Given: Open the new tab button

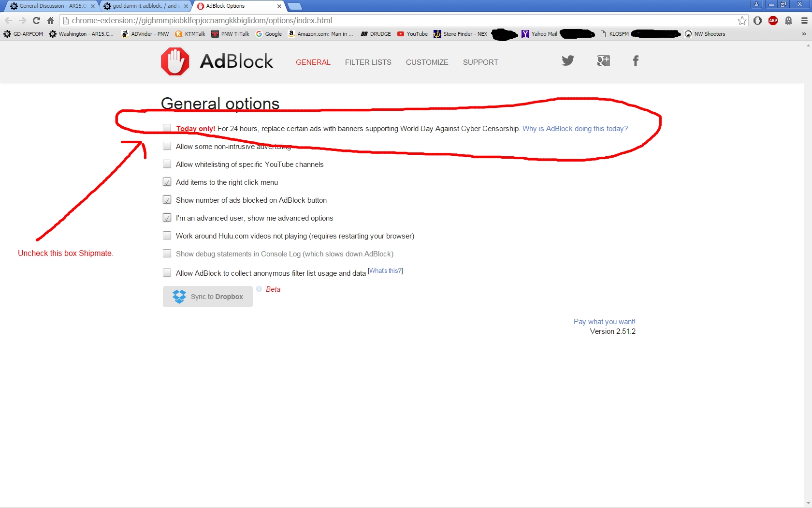Looking at the screenshot, I should [x=294, y=6].
